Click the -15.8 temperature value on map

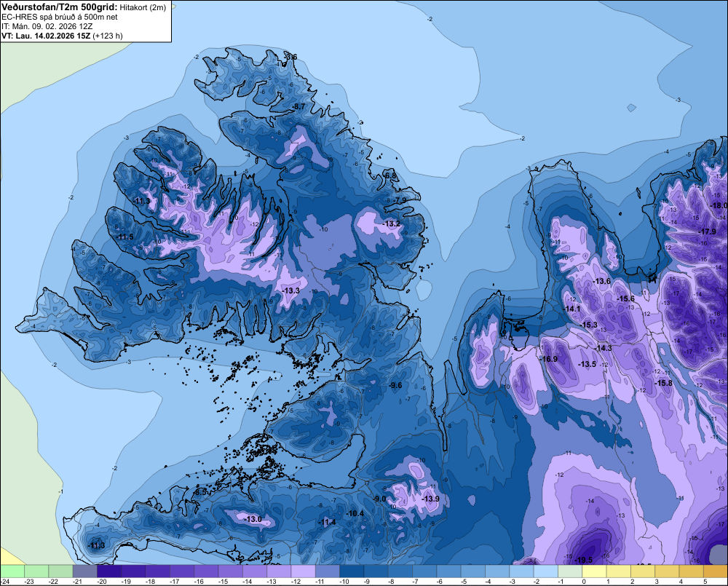[664, 383]
